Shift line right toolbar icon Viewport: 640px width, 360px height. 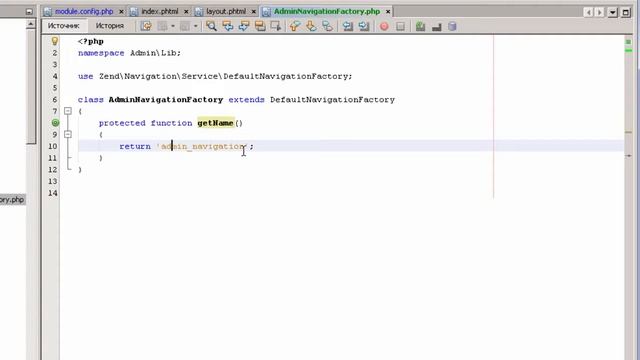point(364,26)
